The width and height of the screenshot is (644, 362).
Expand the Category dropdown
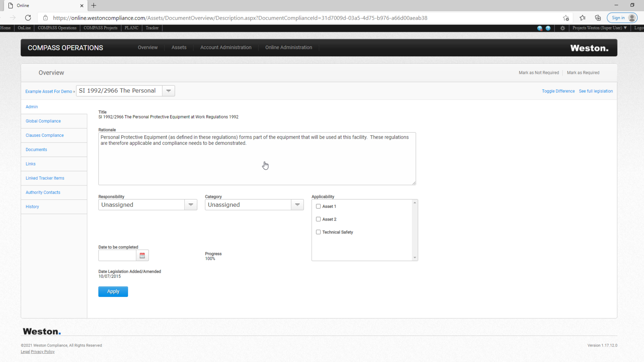[298, 205]
